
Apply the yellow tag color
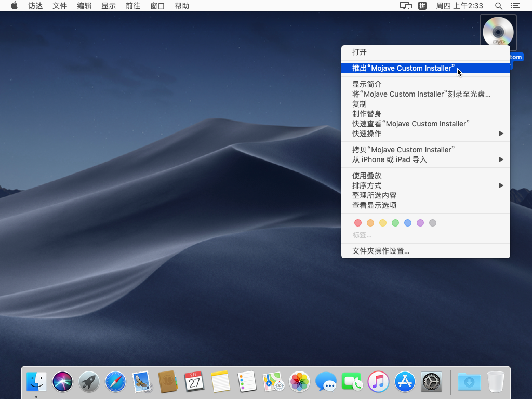point(383,223)
